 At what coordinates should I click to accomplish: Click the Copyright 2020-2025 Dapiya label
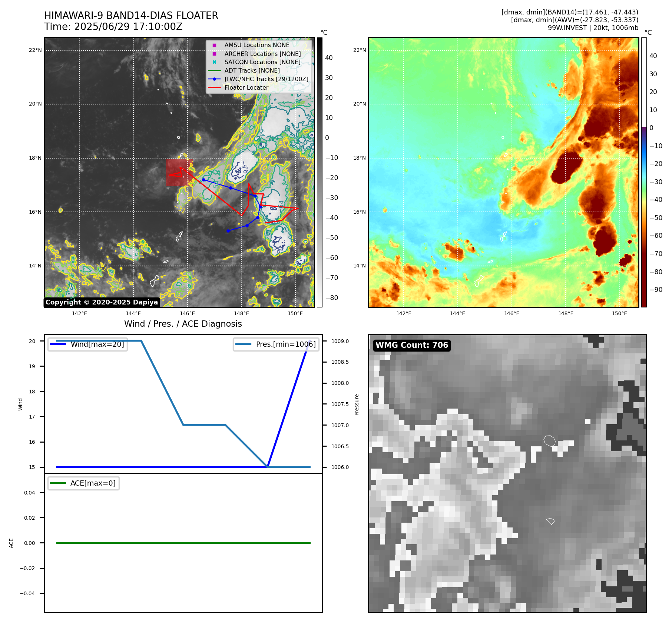pos(102,302)
